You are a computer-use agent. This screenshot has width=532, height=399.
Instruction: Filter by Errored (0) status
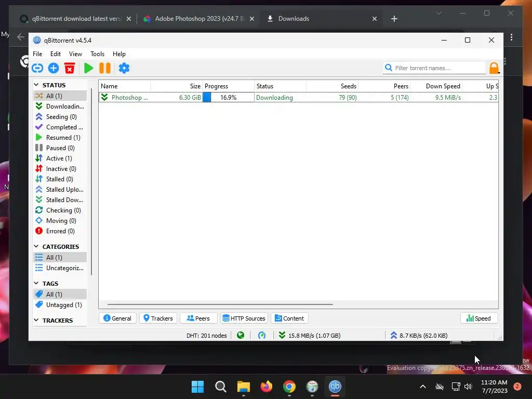tap(60, 231)
